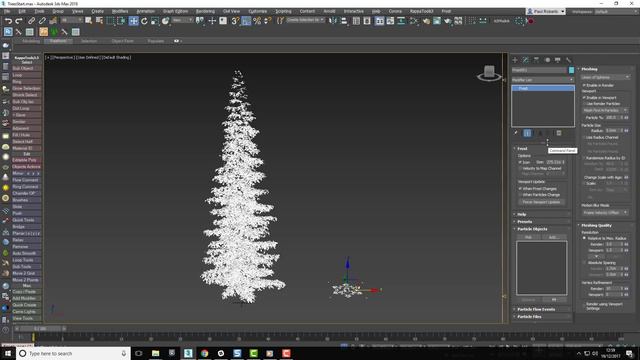
Task: Click the Redo arrow icon
Action: [x=19, y=21]
